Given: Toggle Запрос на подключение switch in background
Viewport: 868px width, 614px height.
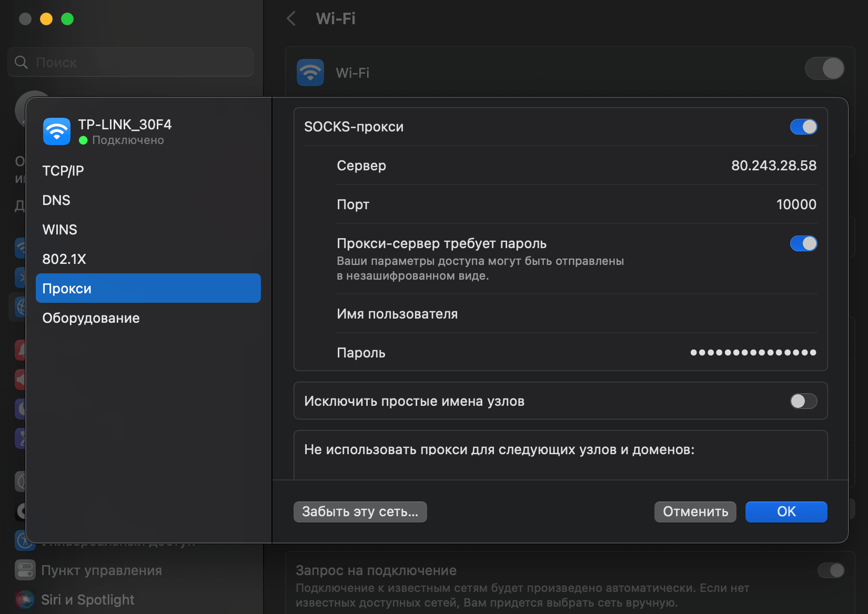Looking at the screenshot, I should (831, 570).
